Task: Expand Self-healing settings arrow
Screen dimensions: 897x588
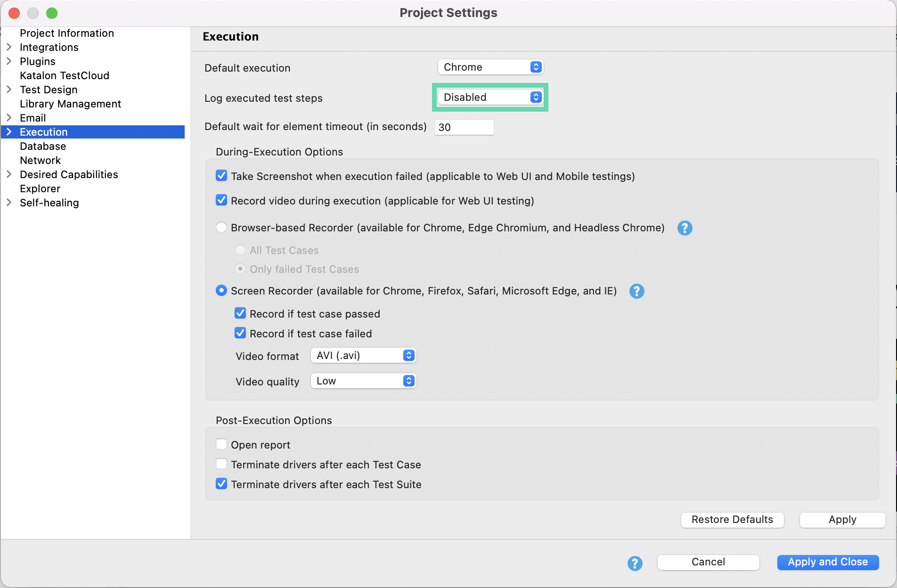Action: (x=9, y=203)
